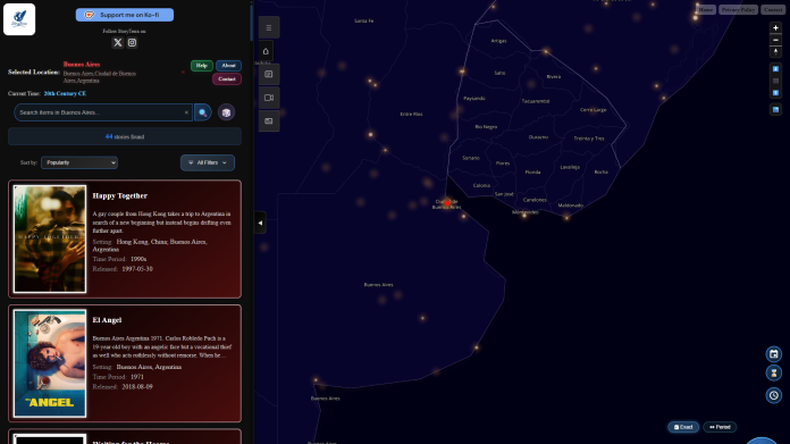Click the bottom icon in left map toolbar
This screenshot has width=790, height=444.
pyautogui.click(x=269, y=121)
